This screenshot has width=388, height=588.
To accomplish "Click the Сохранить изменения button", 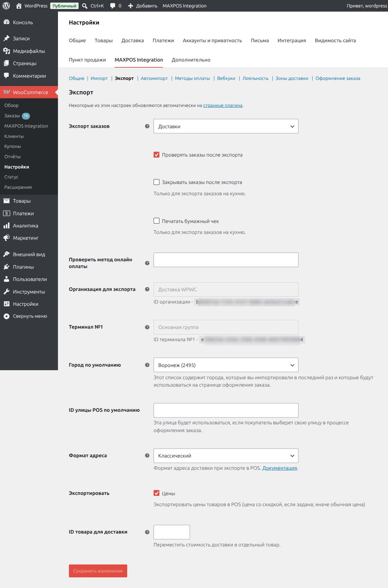I will 98,571.
